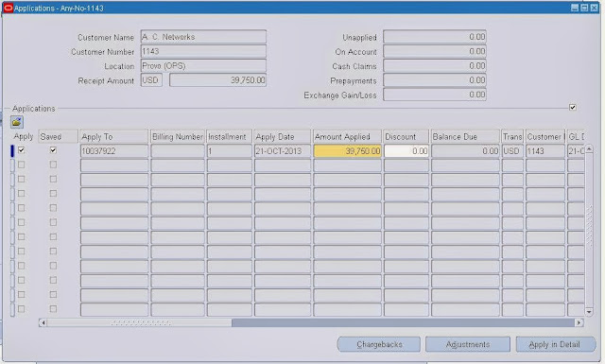Select the Customer Name field
Screen dimensions: 605x364
point(203,37)
